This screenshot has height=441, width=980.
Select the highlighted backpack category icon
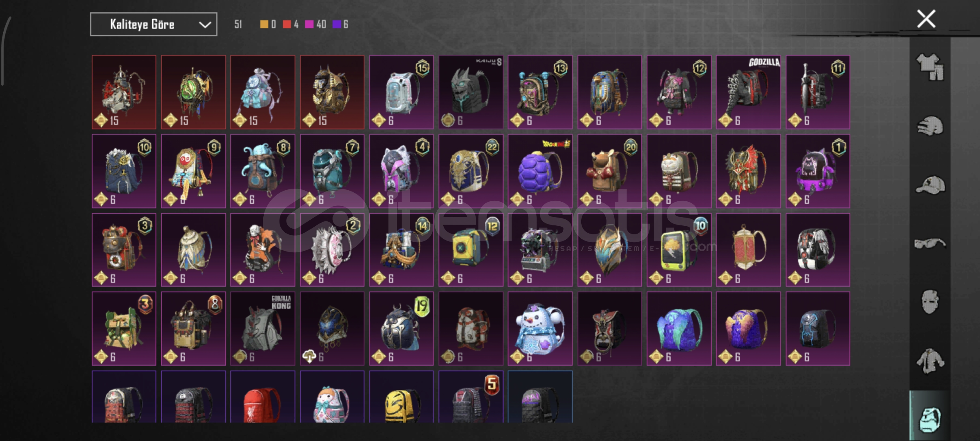[930, 419]
